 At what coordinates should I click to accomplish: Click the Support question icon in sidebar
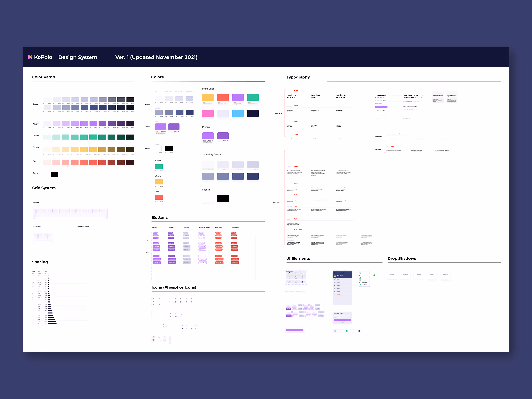coord(335,292)
